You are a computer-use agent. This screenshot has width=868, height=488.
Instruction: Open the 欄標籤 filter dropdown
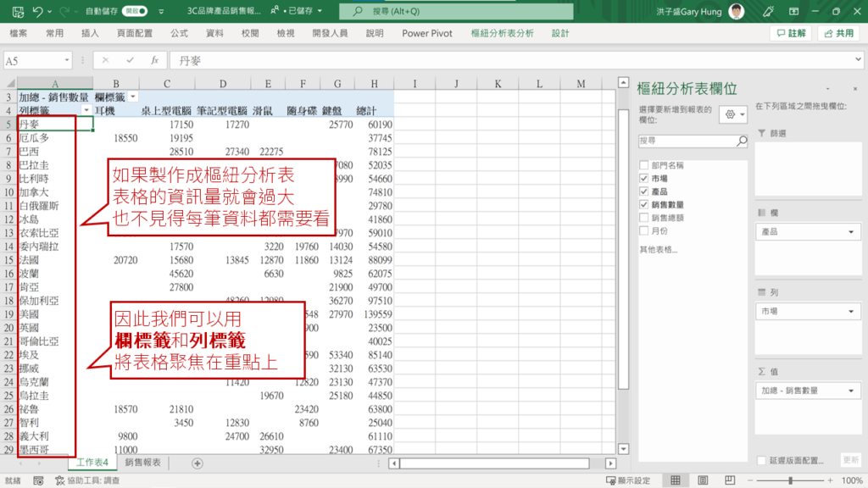(133, 97)
